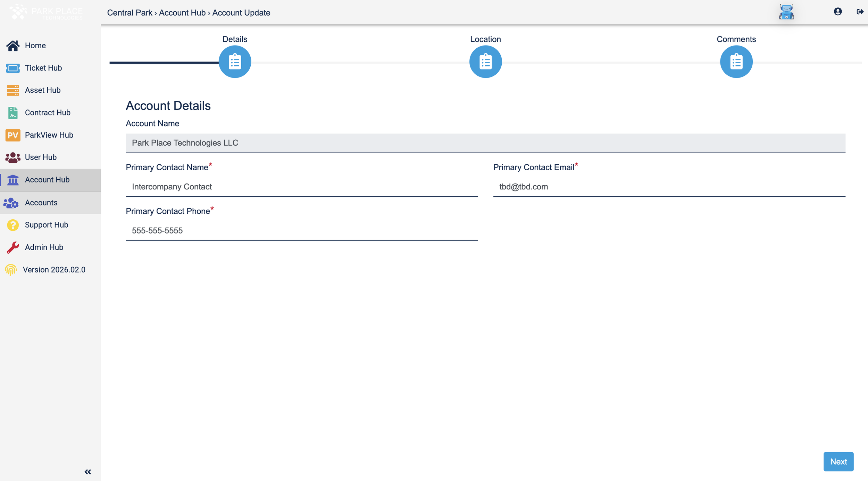Screen dimensions: 868x481
Task: Click the Location step label
Action: [x=486, y=39]
